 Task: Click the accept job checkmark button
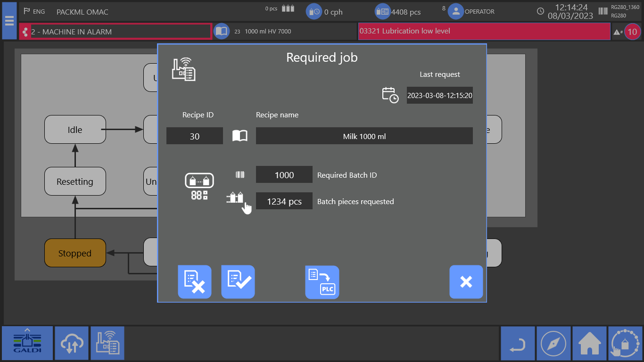(238, 282)
